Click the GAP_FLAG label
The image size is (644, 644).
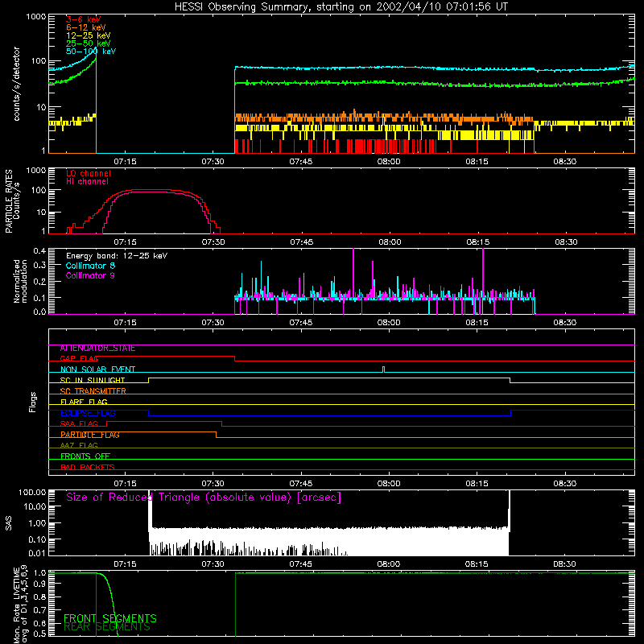click(x=79, y=358)
